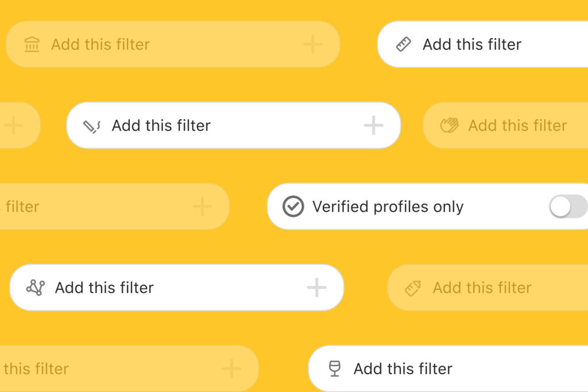Click the plus on the faded bottom-left filter
This screenshot has height=392, width=588.
pyautogui.click(x=231, y=368)
